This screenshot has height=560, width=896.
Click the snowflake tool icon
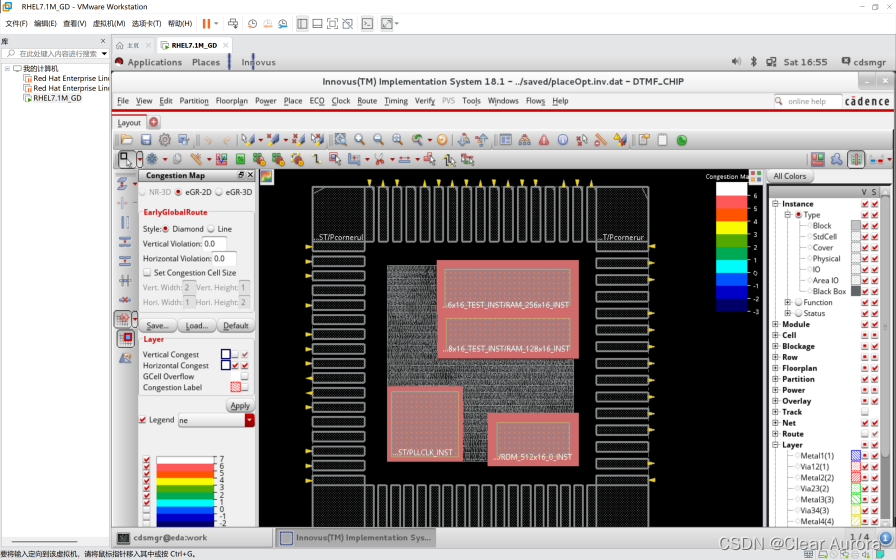[152, 159]
